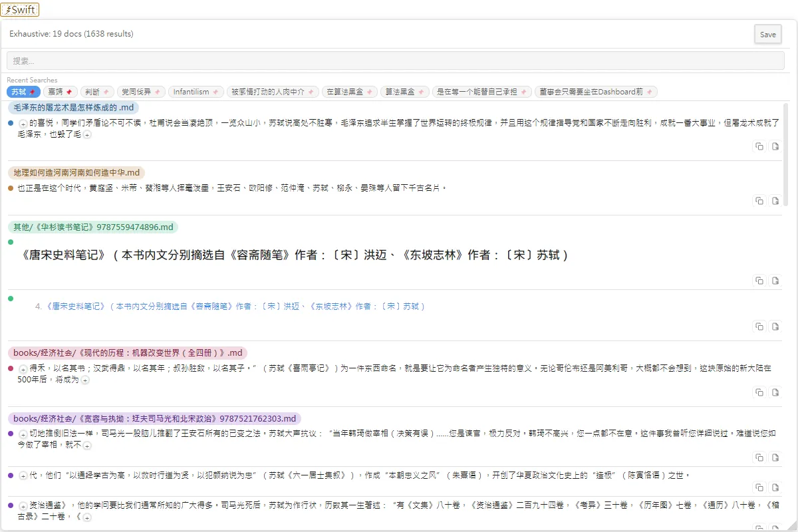Pin the Infantilism recent search

click(215, 92)
